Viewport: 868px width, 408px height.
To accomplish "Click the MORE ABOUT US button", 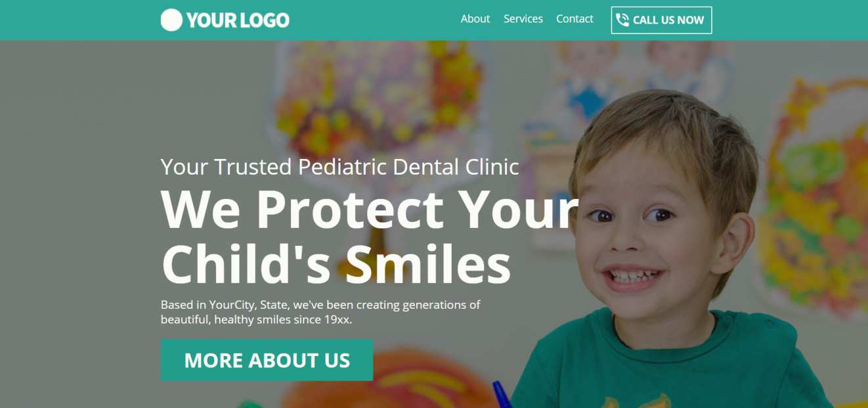I will [267, 360].
